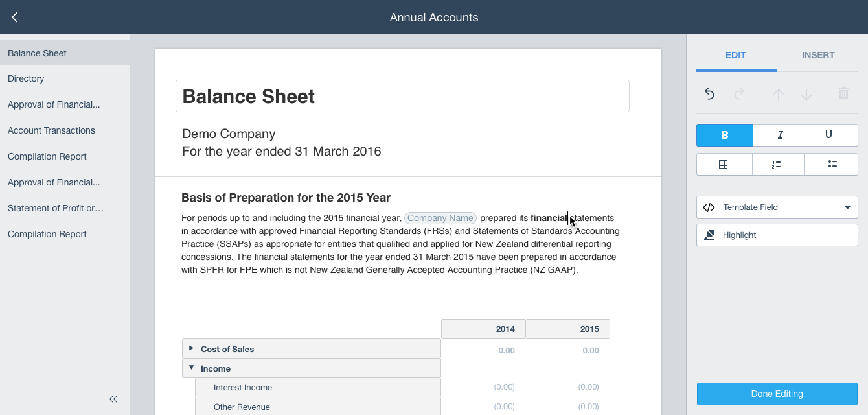Insert a numbered list
Screen dimensions: 868x415
click(x=778, y=165)
